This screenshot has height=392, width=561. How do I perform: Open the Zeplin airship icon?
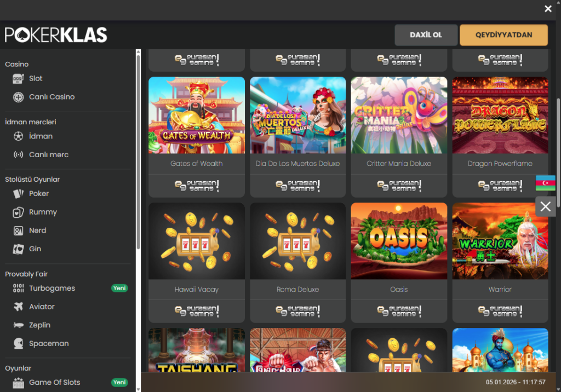coord(18,325)
